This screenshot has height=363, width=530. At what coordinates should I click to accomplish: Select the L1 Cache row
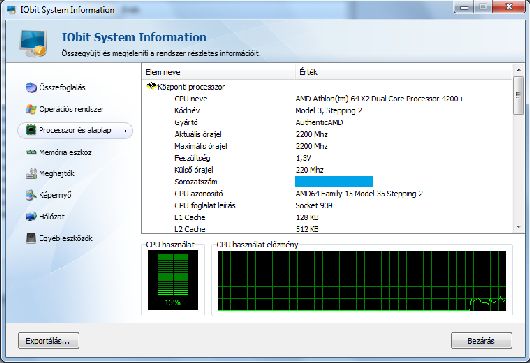pos(327,217)
